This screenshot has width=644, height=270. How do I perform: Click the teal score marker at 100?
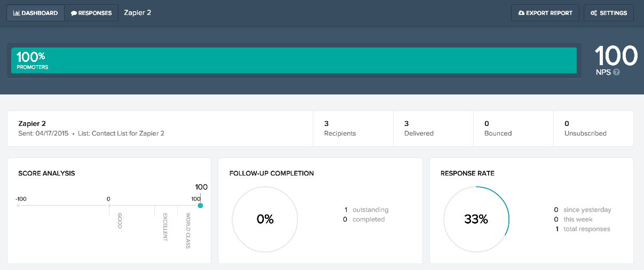point(200,205)
